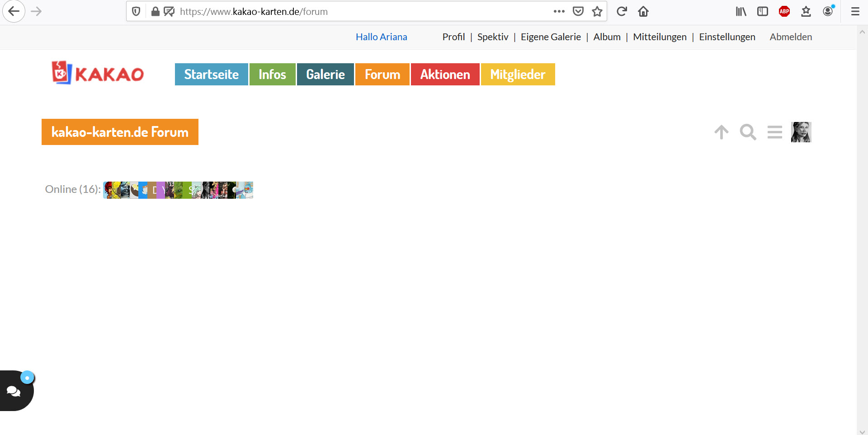
Task: Reload the page with the refresh icon
Action: pyautogui.click(x=622, y=12)
